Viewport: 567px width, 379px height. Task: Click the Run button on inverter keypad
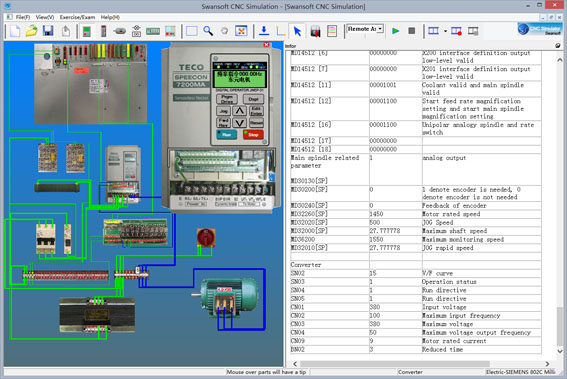(227, 135)
